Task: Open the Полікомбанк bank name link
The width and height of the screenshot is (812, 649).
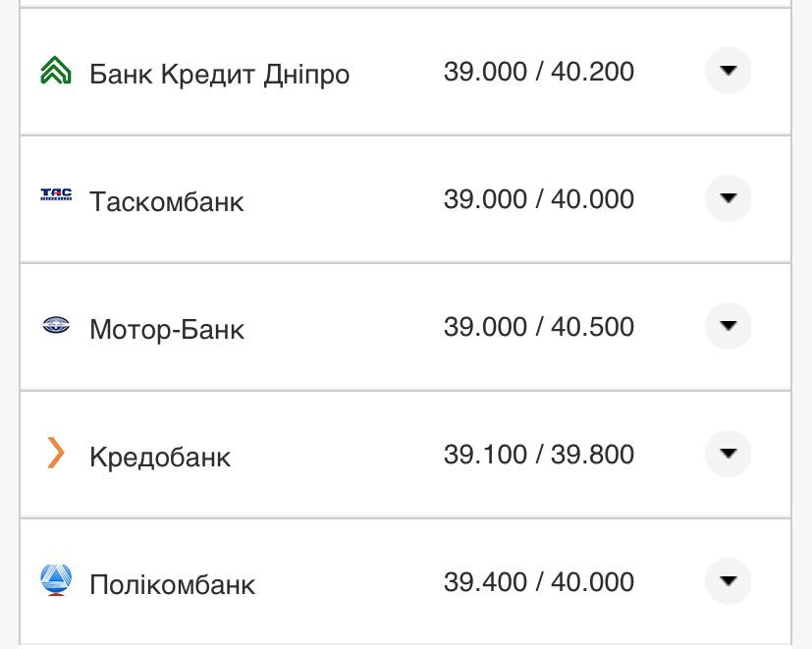Action: pos(171,583)
